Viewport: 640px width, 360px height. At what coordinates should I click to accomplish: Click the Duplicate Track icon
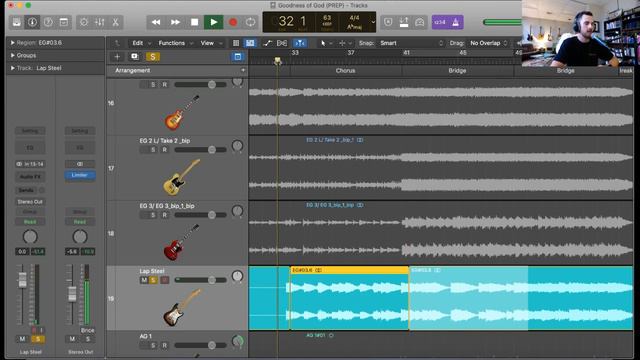click(134, 57)
